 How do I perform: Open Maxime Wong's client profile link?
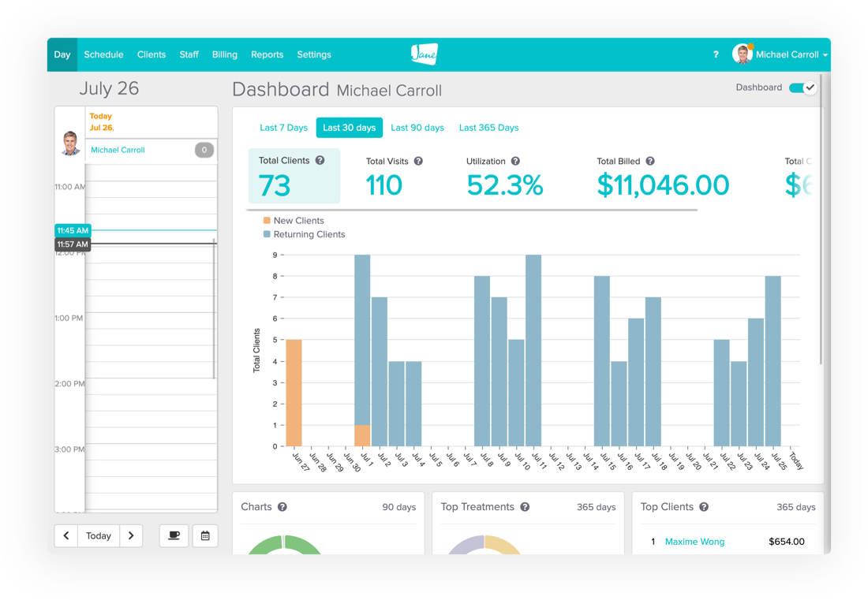pos(694,542)
